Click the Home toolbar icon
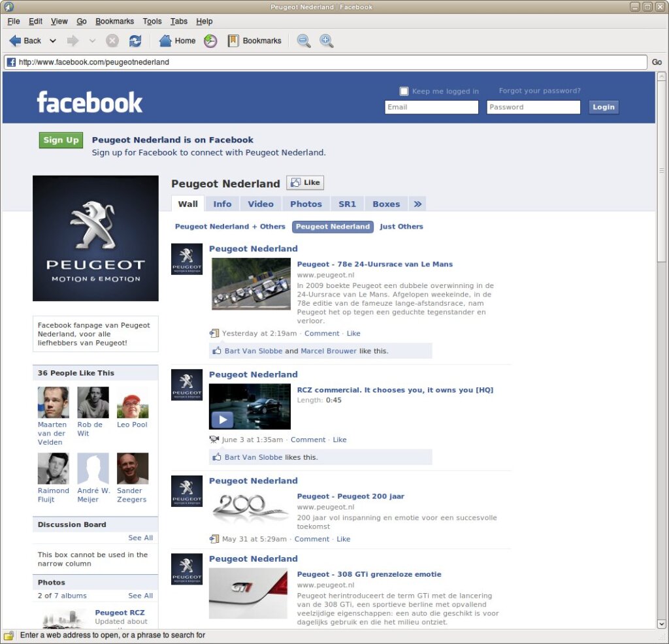Image resolution: width=669 pixels, height=644 pixels. pos(166,40)
